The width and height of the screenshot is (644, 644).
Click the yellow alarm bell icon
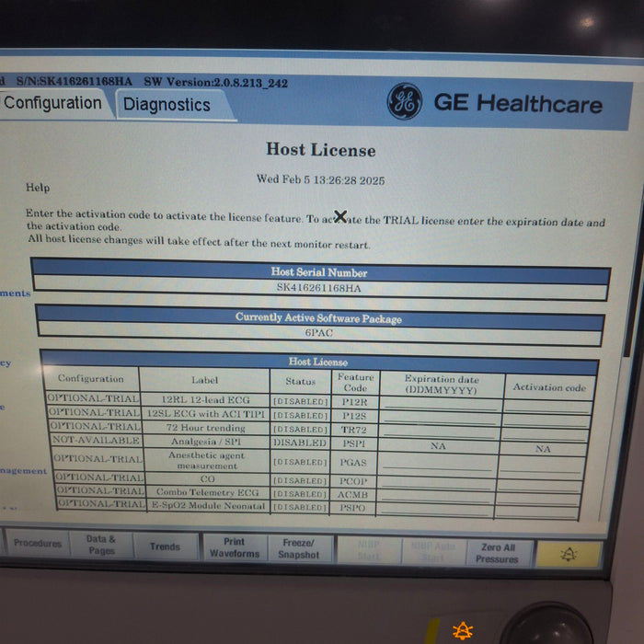[x=569, y=555]
